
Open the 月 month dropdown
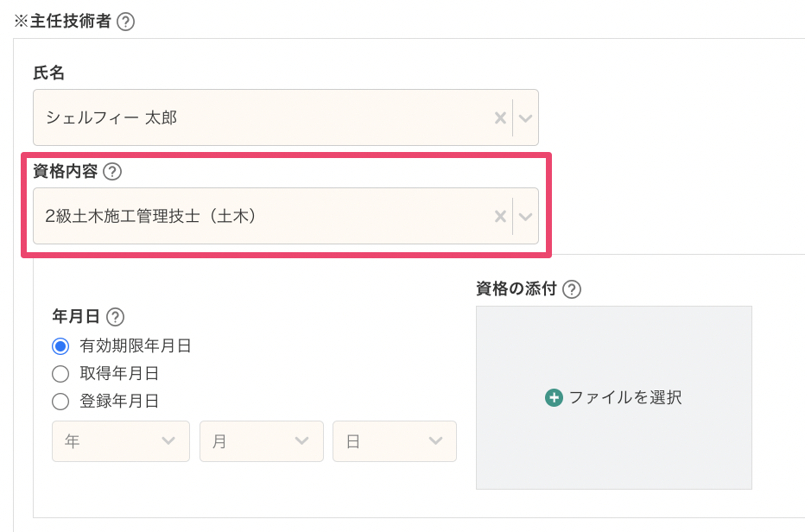261,441
